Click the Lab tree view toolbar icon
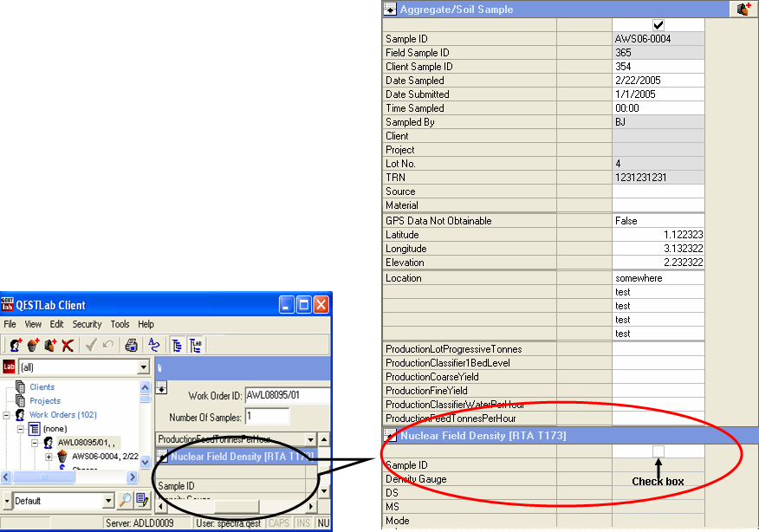The height and width of the screenshot is (532, 759). (196, 345)
